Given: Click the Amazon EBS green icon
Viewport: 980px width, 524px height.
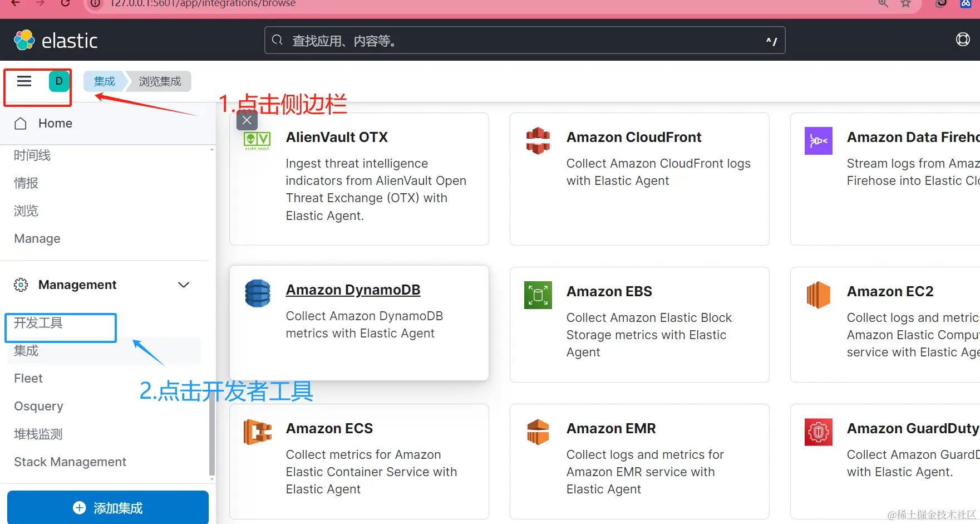Looking at the screenshot, I should tap(538, 295).
